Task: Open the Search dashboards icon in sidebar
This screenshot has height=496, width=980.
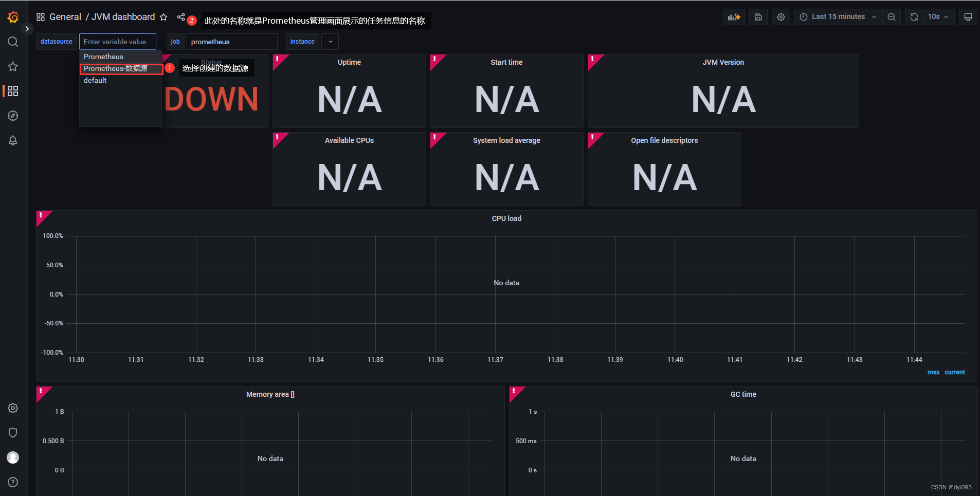Action: (x=13, y=42)
